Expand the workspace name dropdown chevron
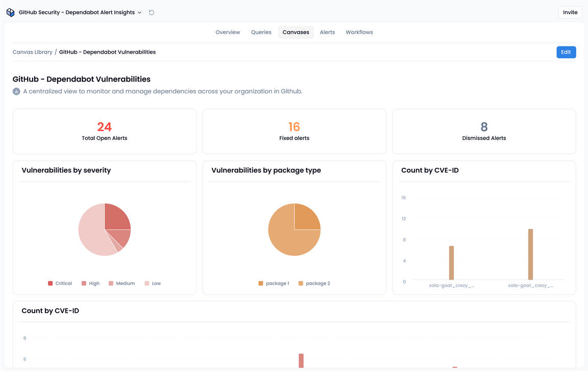Screen dimensions: 588x371 (x=139, y=12)
